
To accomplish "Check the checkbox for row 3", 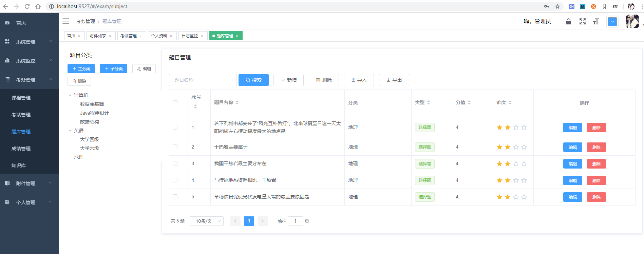I will pyautogui.click(x=175, y=163).
